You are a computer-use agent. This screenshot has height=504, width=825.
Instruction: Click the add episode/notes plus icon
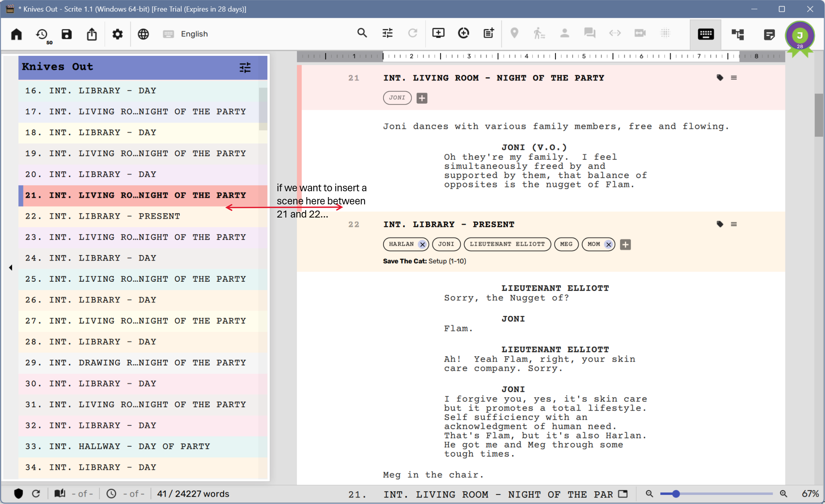point(489,33)
